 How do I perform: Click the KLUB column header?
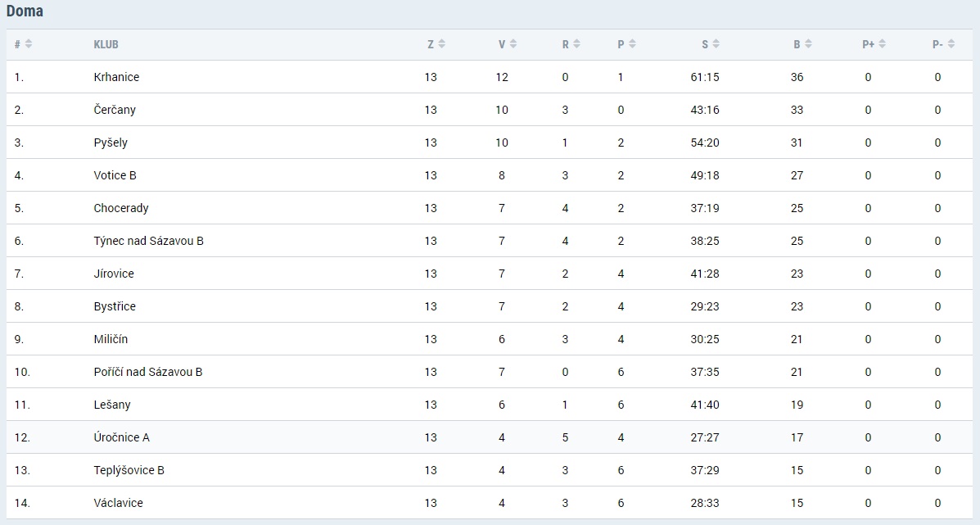(106, 44)
